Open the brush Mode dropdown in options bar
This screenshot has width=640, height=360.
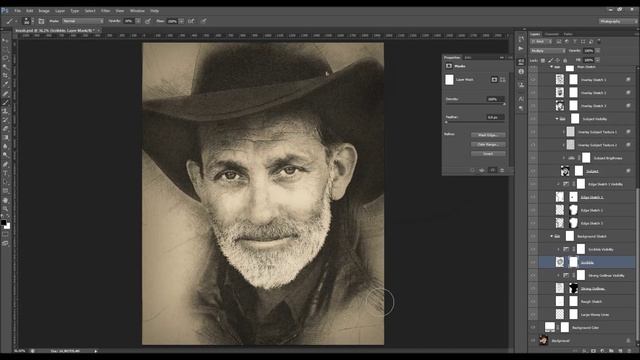pyautogui.click(x=83, y=21)
